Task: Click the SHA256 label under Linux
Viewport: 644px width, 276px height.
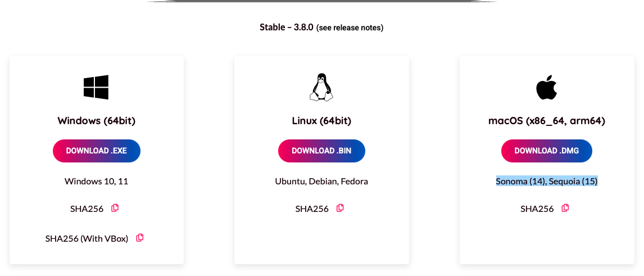Action: (312, 209)
